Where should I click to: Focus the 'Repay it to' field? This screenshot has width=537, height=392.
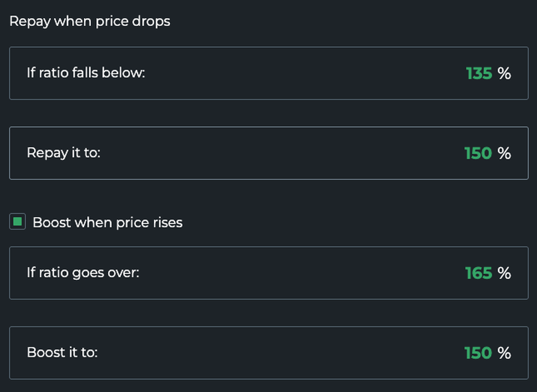[x=268, y=153]
